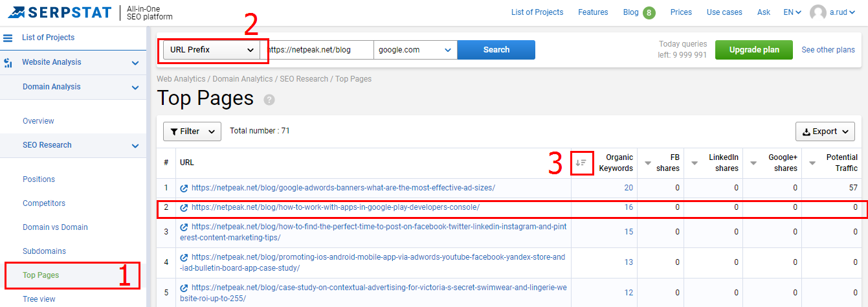Open Positions in the sidebar
868x307 pixels.
pyautogui.click(x=39, y=179)
